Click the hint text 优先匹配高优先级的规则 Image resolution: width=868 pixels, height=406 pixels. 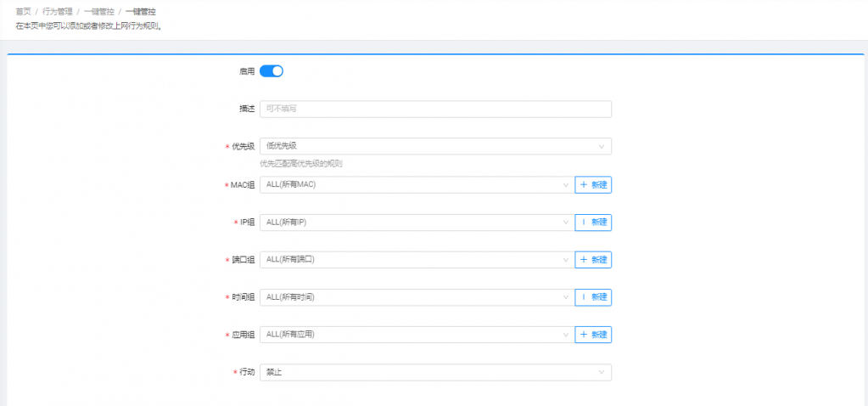click(301, 163)
